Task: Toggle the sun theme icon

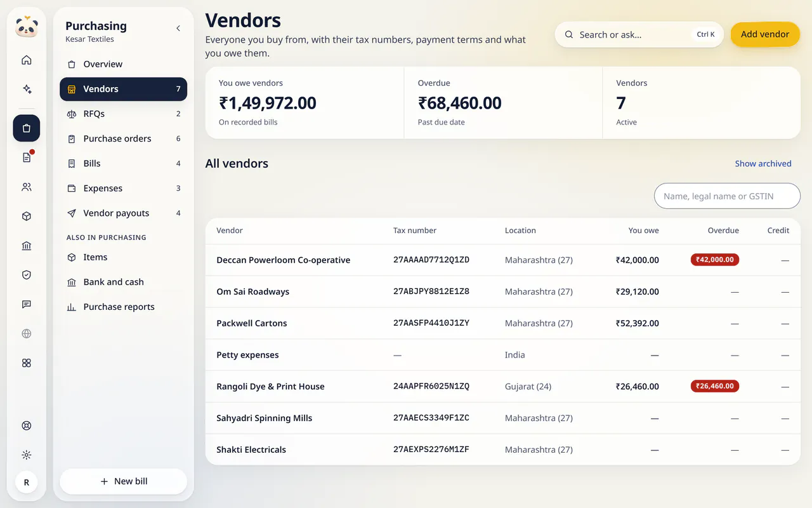Action: click(x=27, y=455)
